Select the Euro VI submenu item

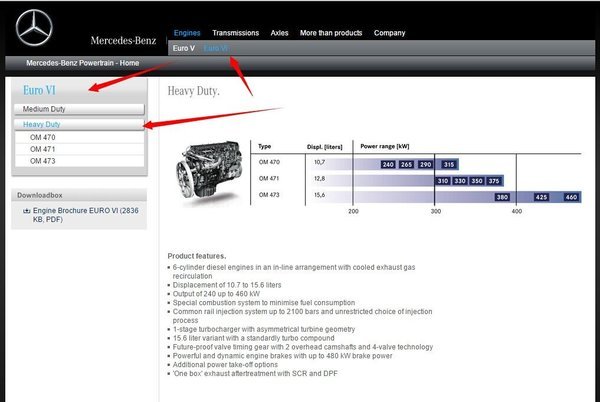[216, 48]
